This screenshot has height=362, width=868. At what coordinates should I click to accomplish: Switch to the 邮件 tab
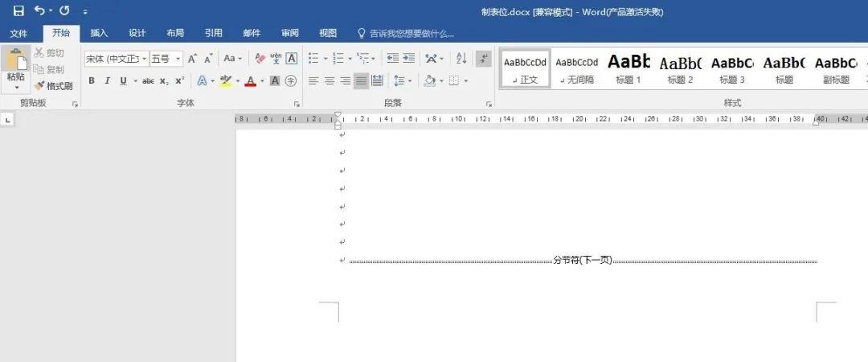(x=252, y=33)
